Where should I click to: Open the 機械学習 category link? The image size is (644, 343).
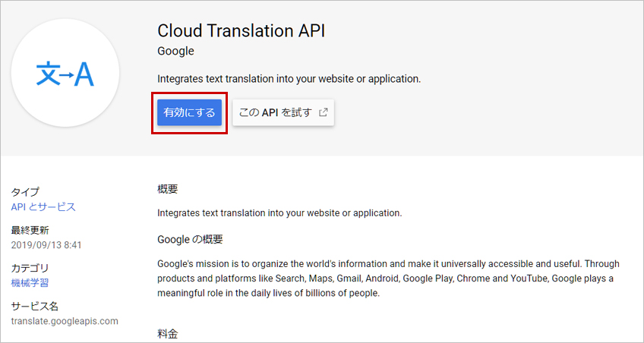tap(30, 283)
